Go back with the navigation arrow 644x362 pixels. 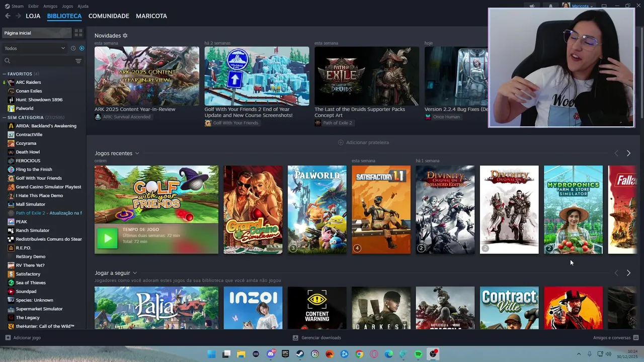pyautogui.click(x=8, y=16)
